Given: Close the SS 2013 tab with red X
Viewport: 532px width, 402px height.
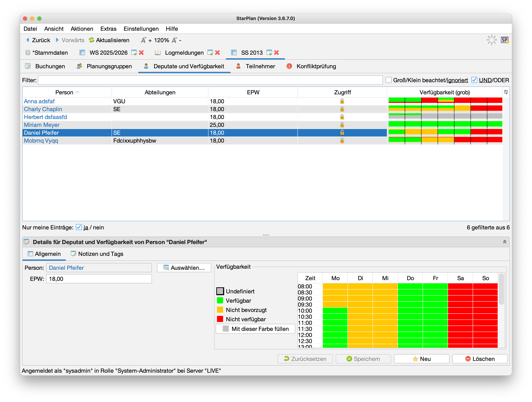Looking at the screenshot, I should tap(277, 53).
